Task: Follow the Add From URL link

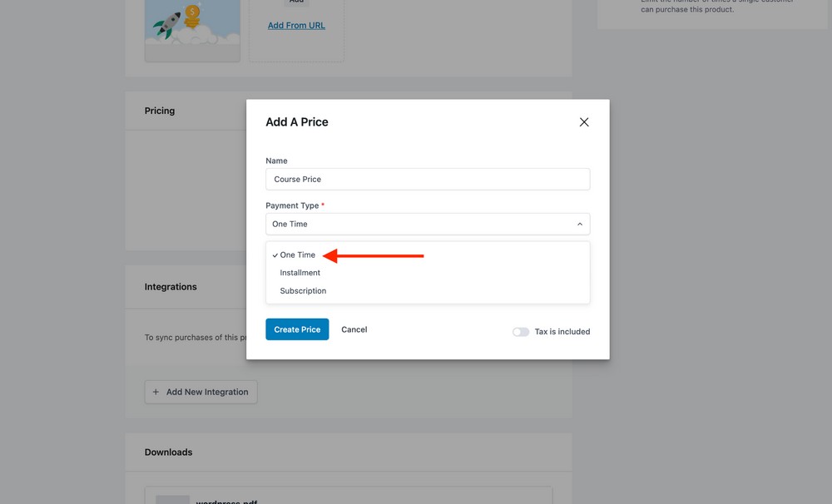Action: point(296,26)
